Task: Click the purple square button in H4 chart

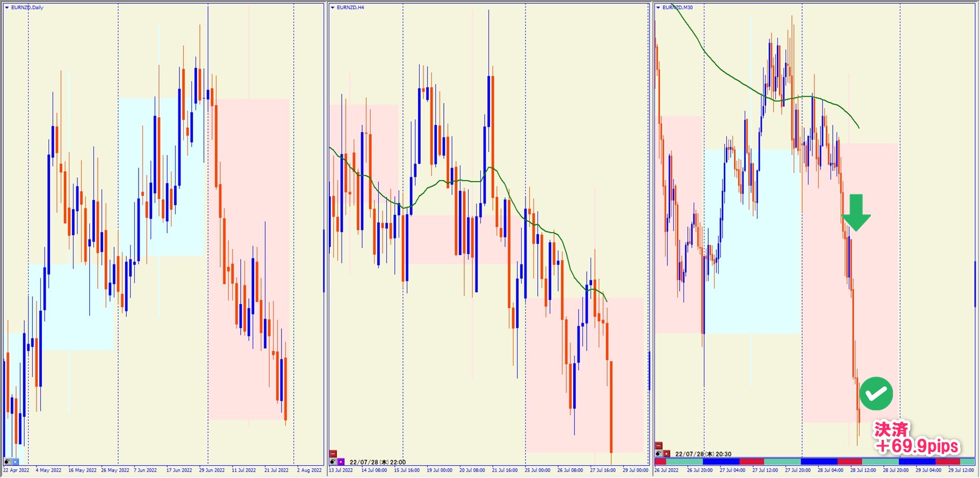Action: (341, 461)
